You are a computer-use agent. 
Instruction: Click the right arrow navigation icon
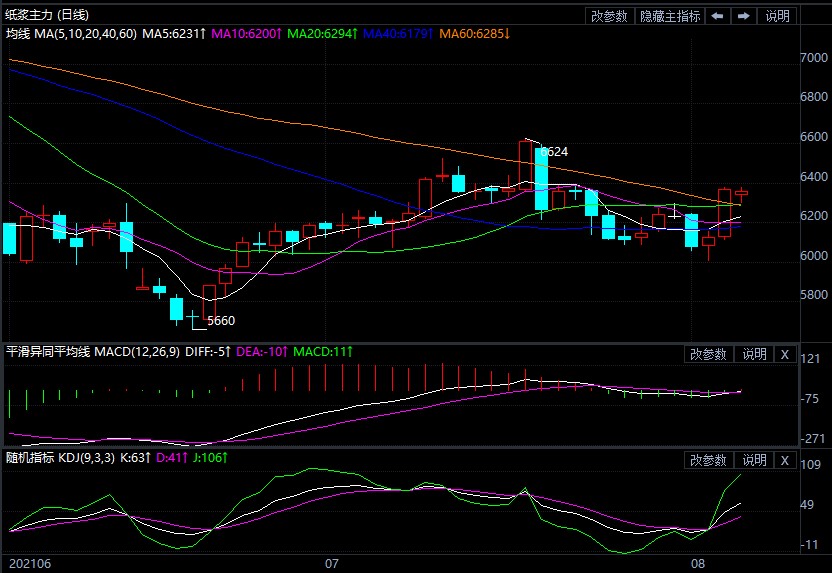[743, 16]
